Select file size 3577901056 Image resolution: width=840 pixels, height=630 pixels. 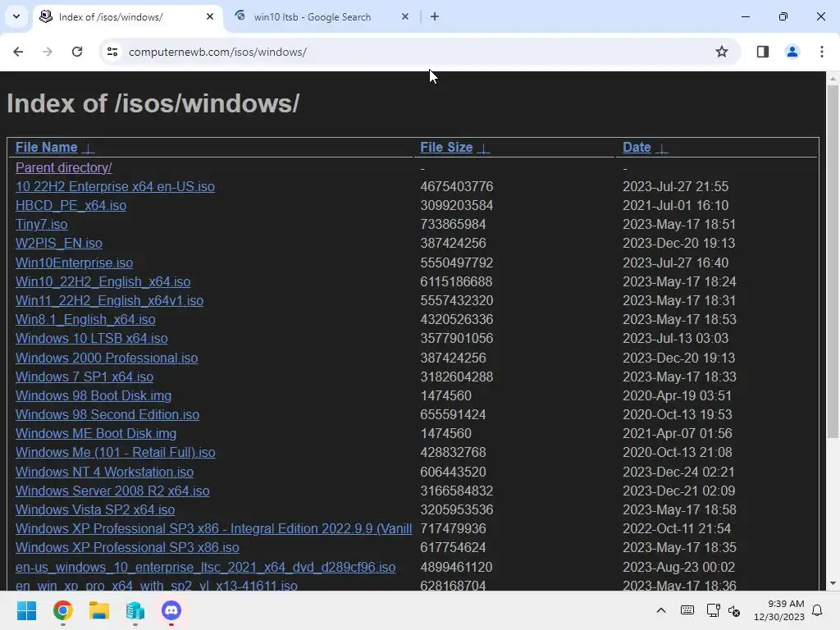tap(456, 339)
